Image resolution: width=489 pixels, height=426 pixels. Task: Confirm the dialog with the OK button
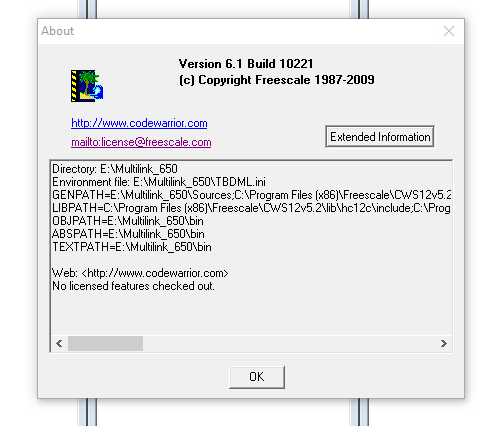(x=257, y=377)
